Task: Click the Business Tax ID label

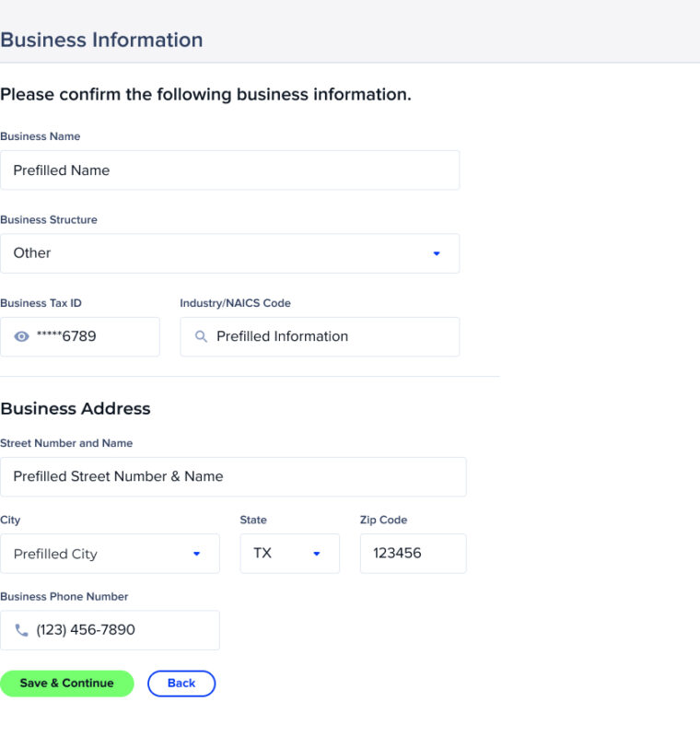Action: click(x=41, y=303)
